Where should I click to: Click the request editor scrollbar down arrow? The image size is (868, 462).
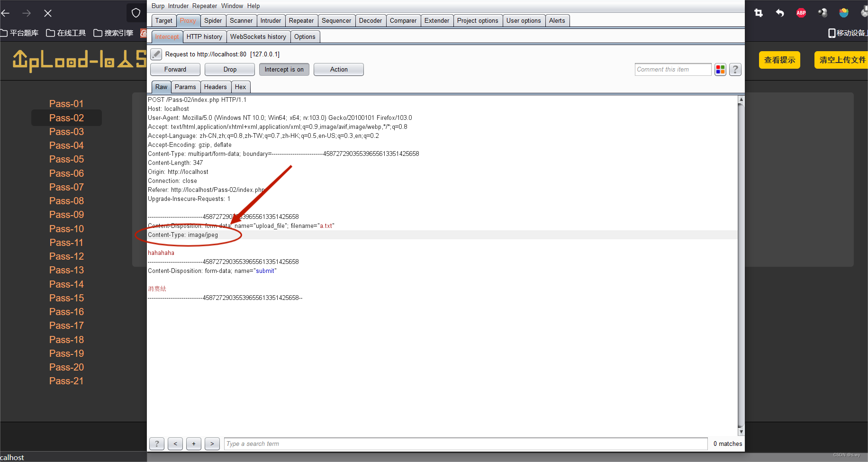[741, 432]
